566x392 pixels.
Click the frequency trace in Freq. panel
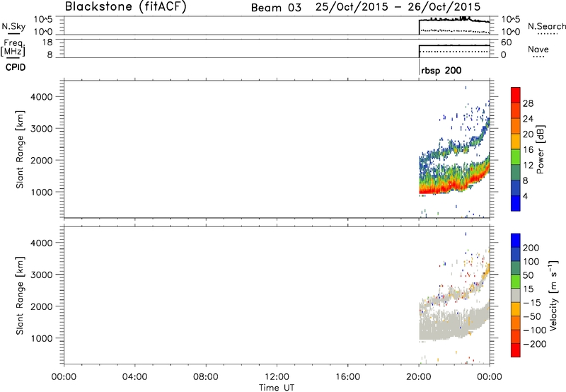click(x=454, y=45)
